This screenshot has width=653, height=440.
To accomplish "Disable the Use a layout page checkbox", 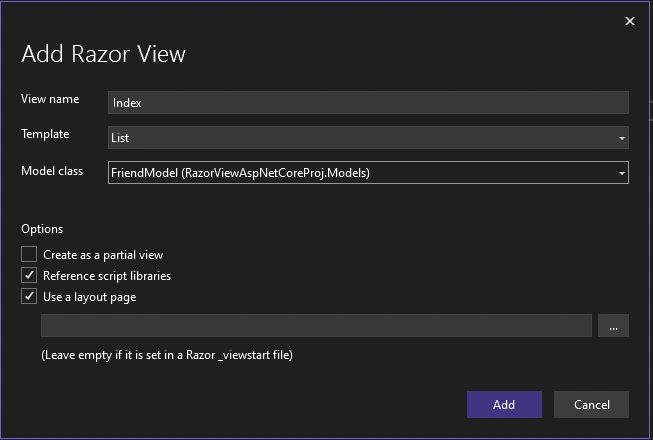I will (29, 296).
